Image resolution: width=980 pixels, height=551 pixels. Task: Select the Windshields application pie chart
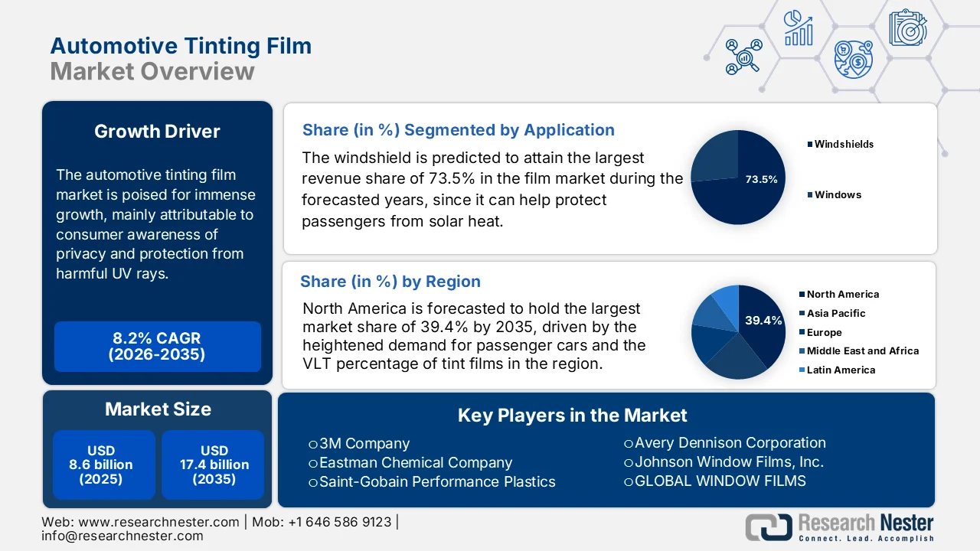click(x=737, y=178)
